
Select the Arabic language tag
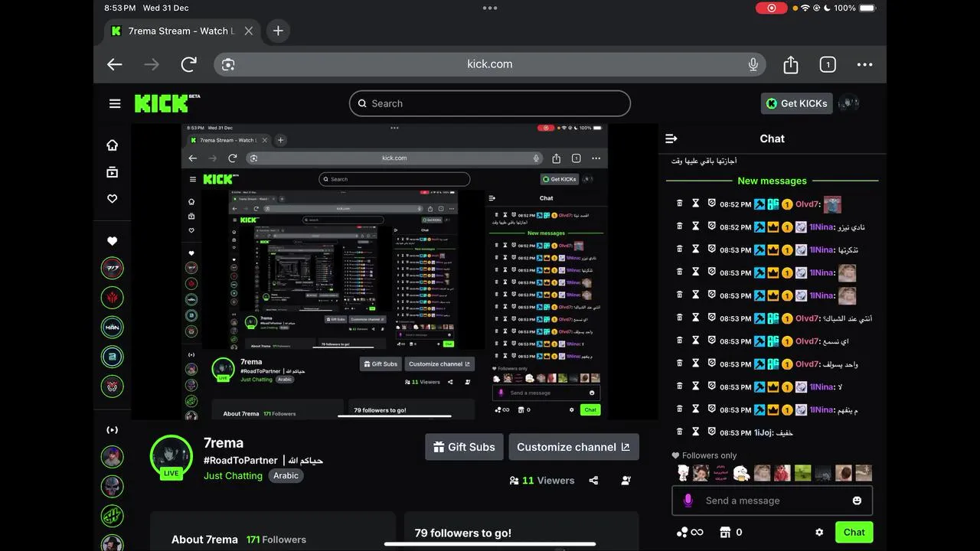[286, 475]
